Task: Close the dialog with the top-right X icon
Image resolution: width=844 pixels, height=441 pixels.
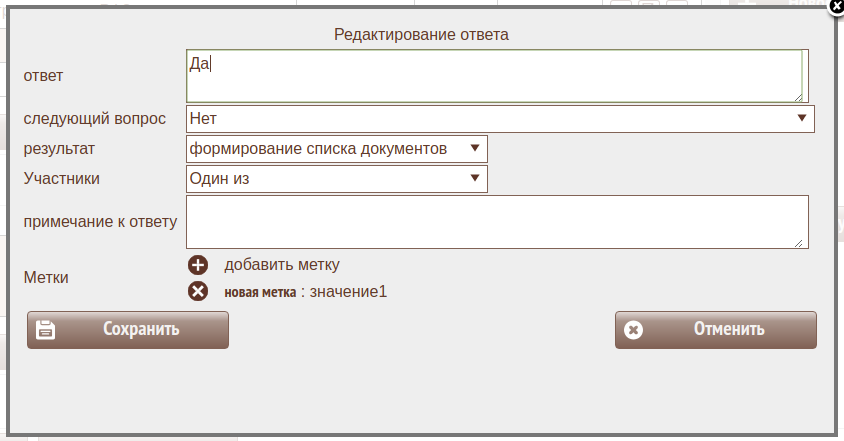Action: [836, 6]
